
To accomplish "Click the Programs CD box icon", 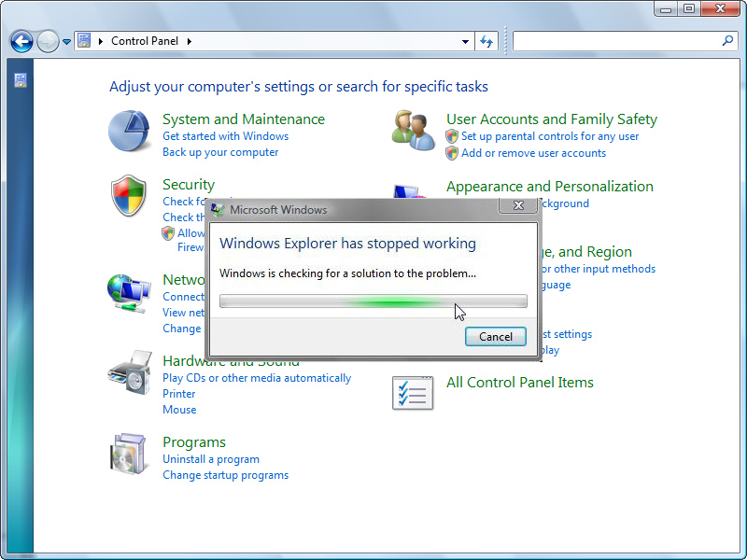I will (x=127, y=454).
